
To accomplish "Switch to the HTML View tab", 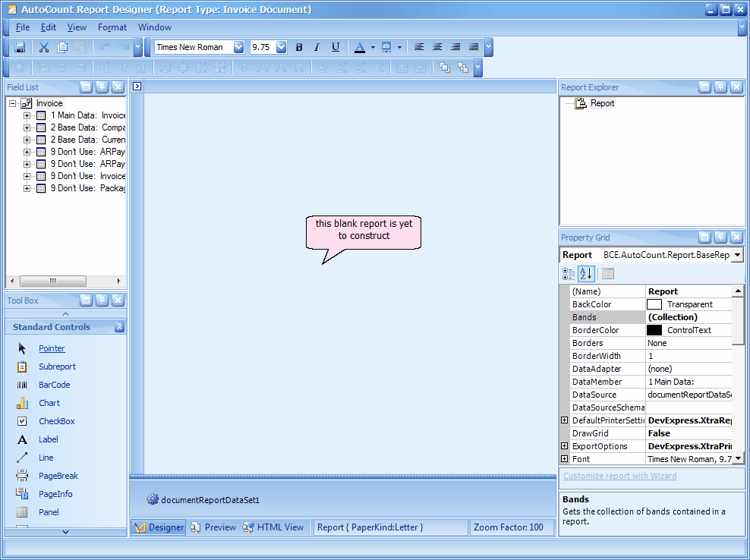I will 273,527.
